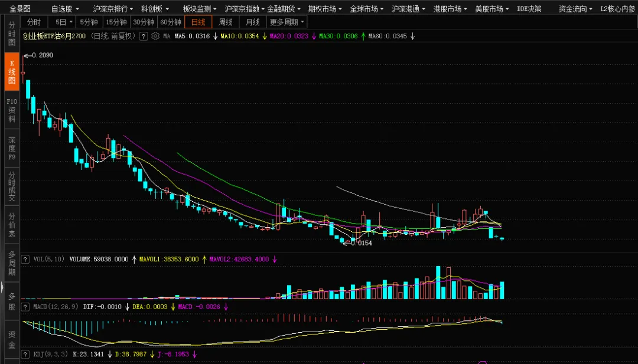Click the 0.0154 low price marker
Viewport: 638px width, 364px height.
click(x=362, y=243)
